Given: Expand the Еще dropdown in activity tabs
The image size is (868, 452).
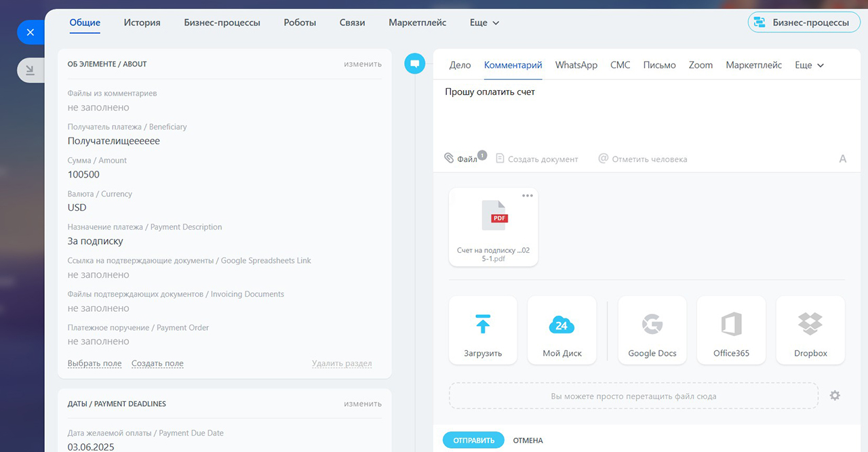Looking at the screenshot, I should 809,65.
